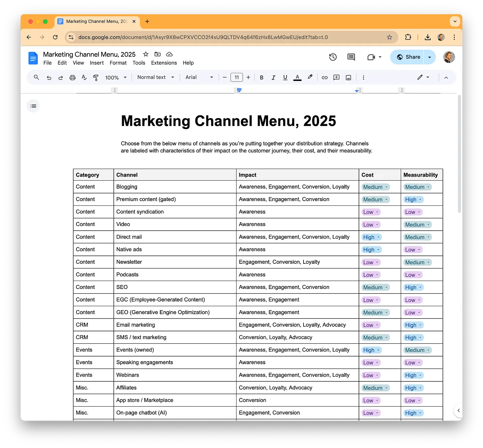Image resolution: width=483 pixels, height=448 pixels.
Task: Toggle italic formatting
Action: pyautogui.click(x=273, y=78)
